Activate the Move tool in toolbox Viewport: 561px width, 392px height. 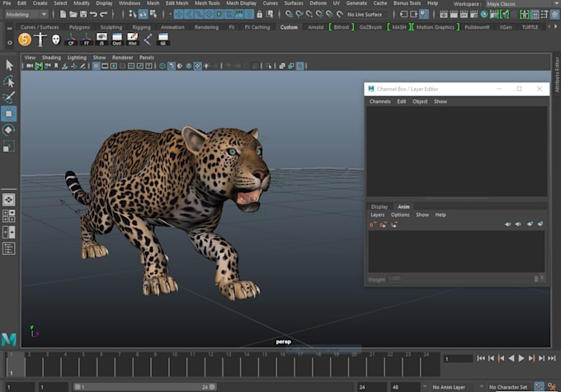tap(9, 114)
